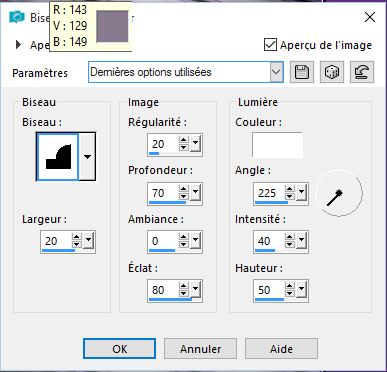The width and height of the screenshot is (387, 372).
Task: Click the save preset floppy disk icon
Action: pyautogui.click(x=302, y=72)
